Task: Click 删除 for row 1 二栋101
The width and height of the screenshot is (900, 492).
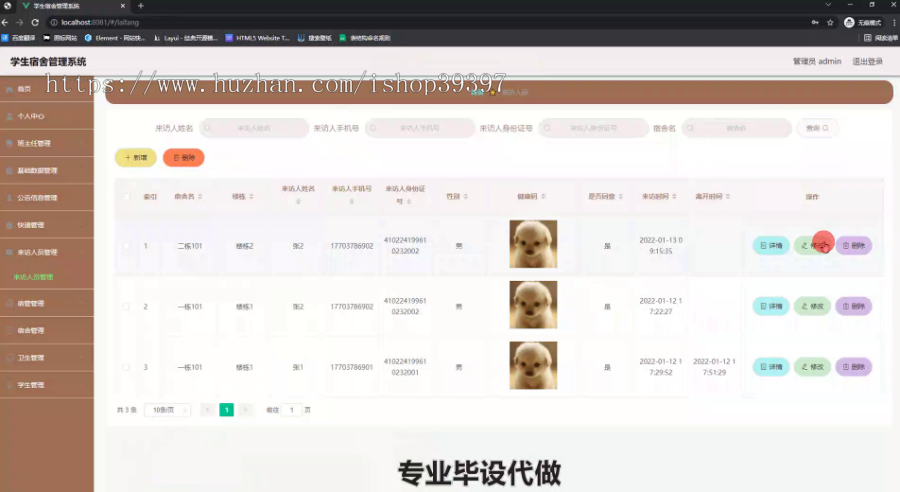Action: [x=854, y=246]
